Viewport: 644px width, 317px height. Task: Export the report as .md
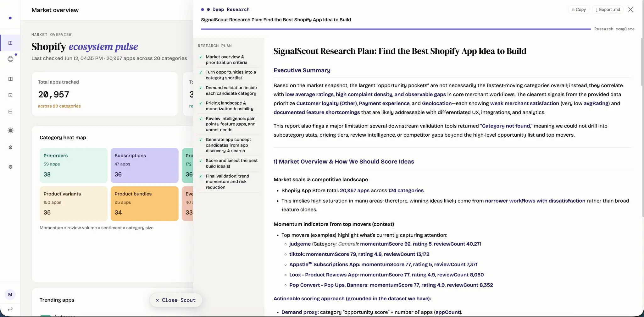pos(608,9)
